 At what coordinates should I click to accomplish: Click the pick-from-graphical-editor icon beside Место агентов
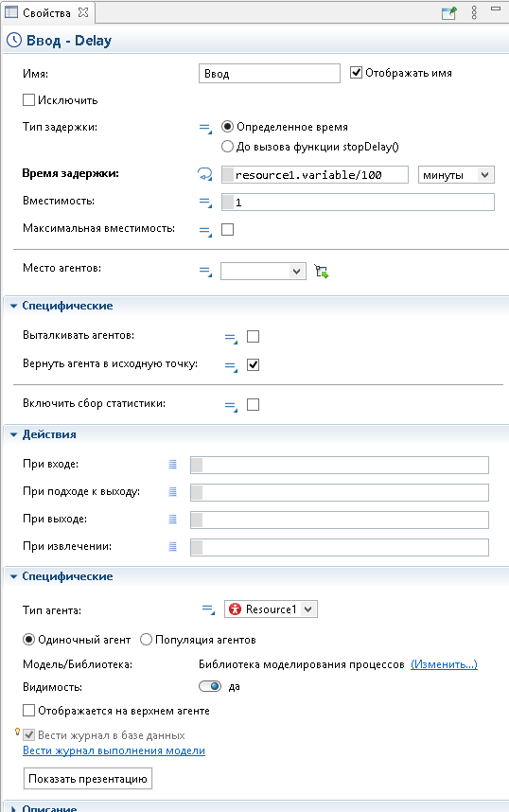[x=321, y=272]
